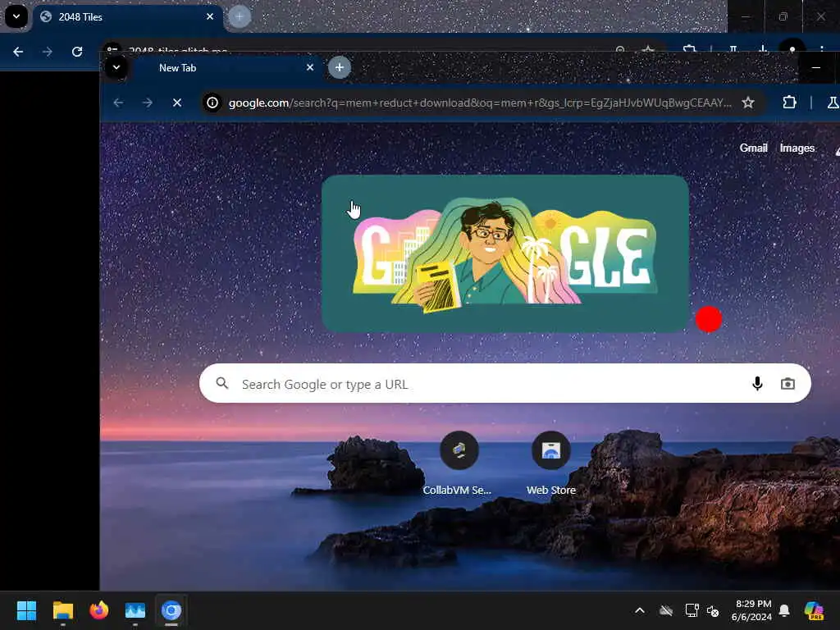
Task: Open muted volume tray icon
Action: click(713, 610)
